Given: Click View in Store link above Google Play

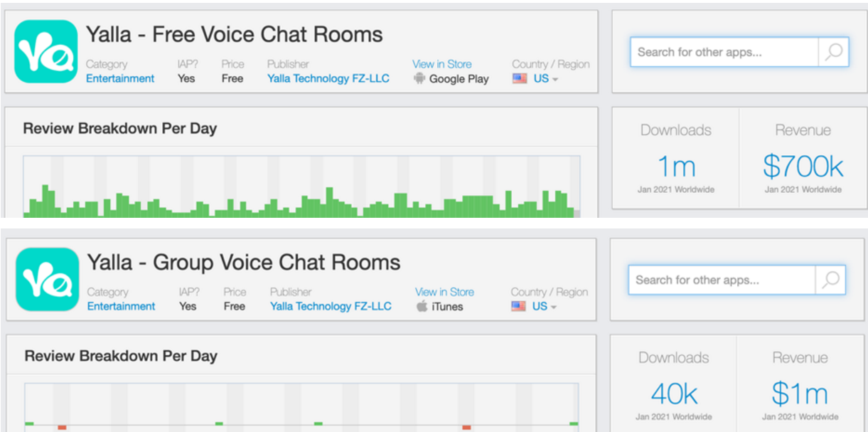Looking at the screenshot, I should tap(441, 64).
